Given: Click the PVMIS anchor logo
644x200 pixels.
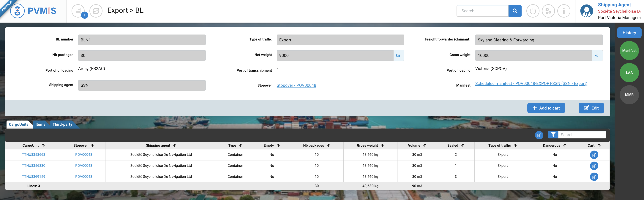Looking at the screenshot, I should tap(17, 11).
